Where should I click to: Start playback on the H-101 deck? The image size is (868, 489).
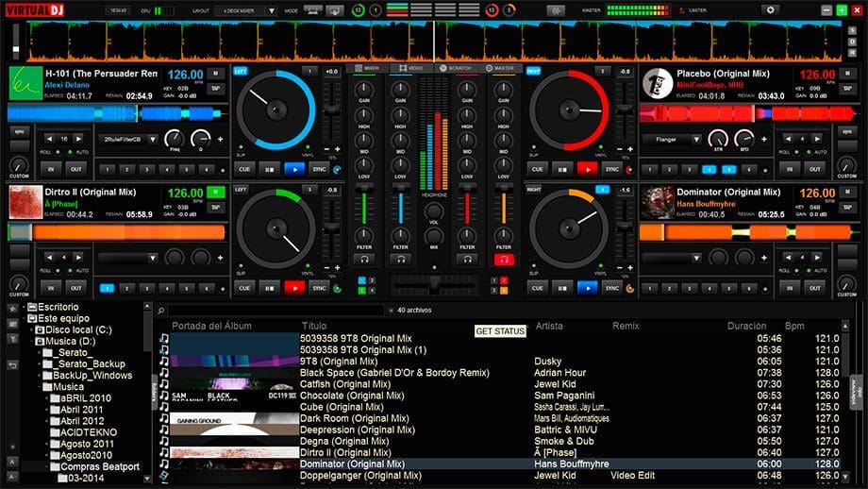click(294, 169)
